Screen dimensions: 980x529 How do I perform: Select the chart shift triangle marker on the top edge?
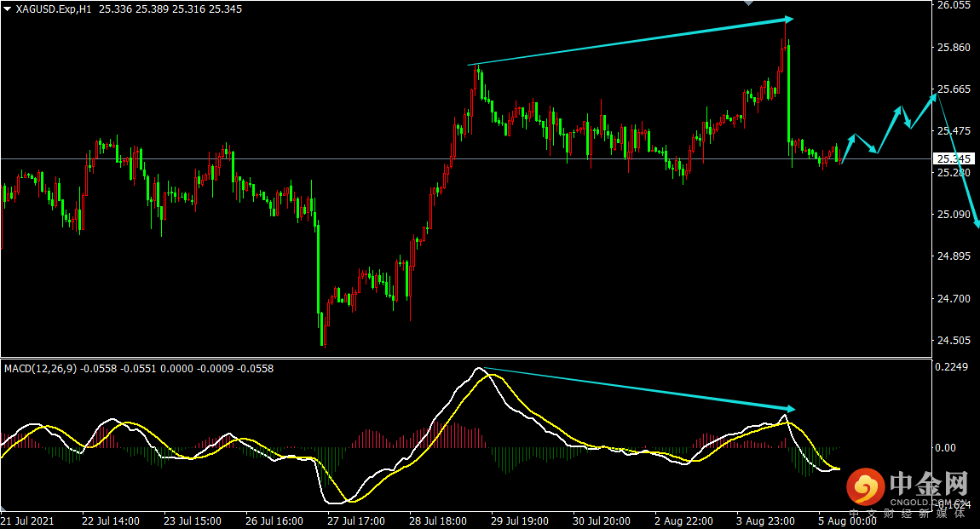point(748,3)
